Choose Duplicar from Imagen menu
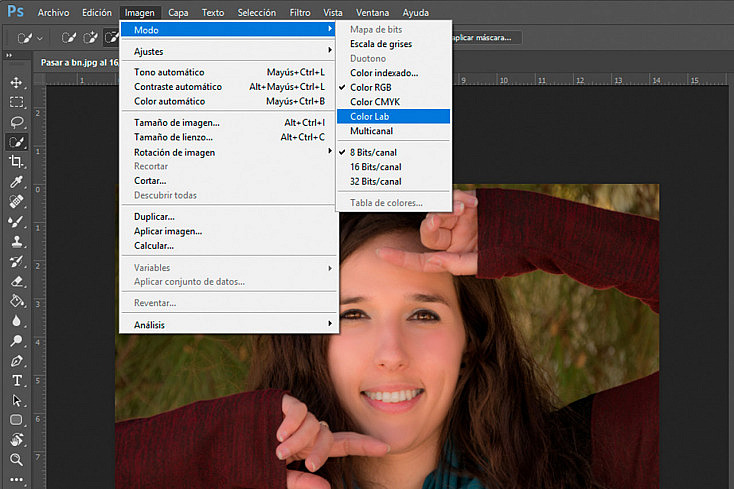Image resolution: width=734 pixels, height=489 pixels. point(228,217)
